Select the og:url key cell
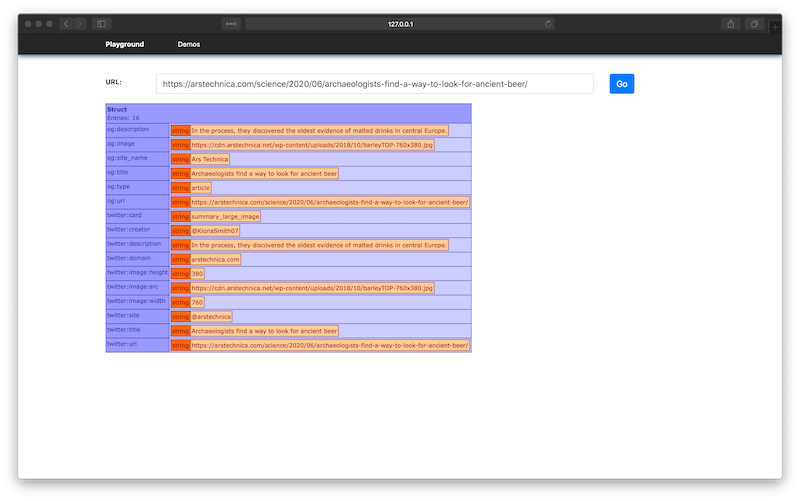The image size is (800, 501). [138, 202]
